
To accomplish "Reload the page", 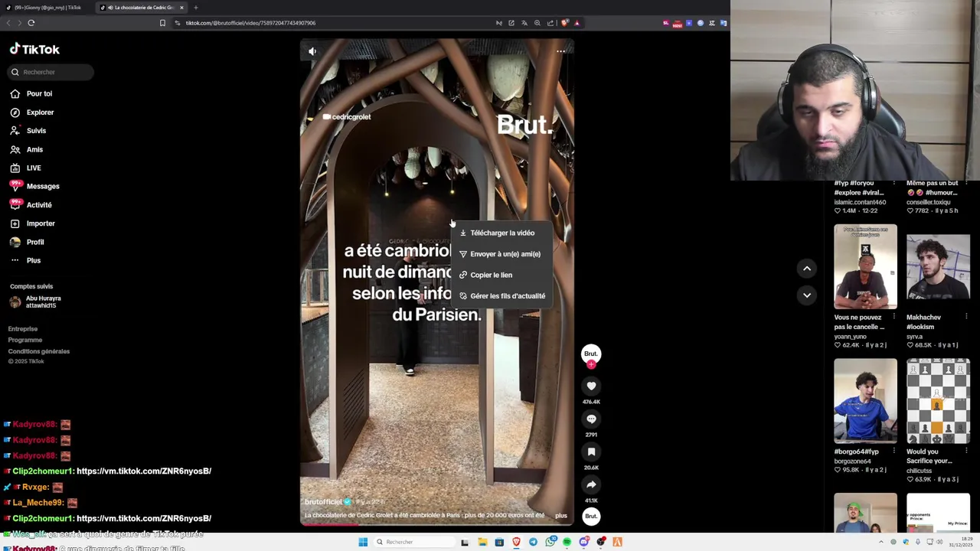I will (31, 23).
